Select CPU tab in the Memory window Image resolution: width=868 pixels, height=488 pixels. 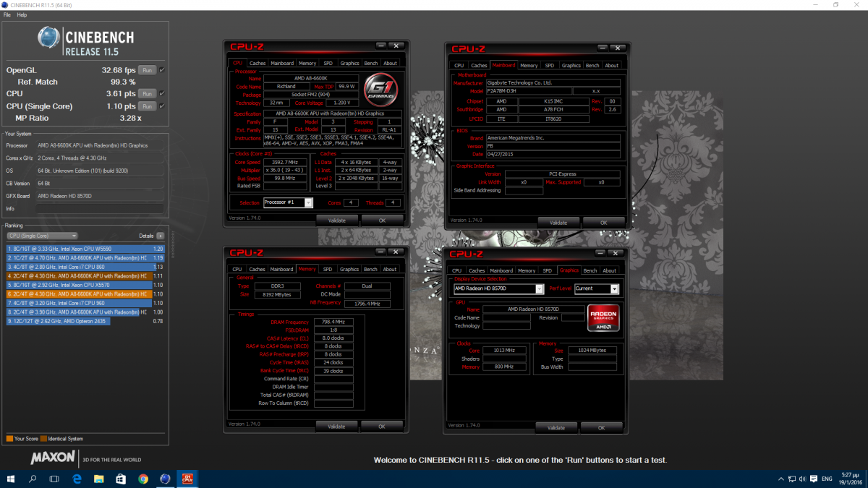(x=237, y=269)
